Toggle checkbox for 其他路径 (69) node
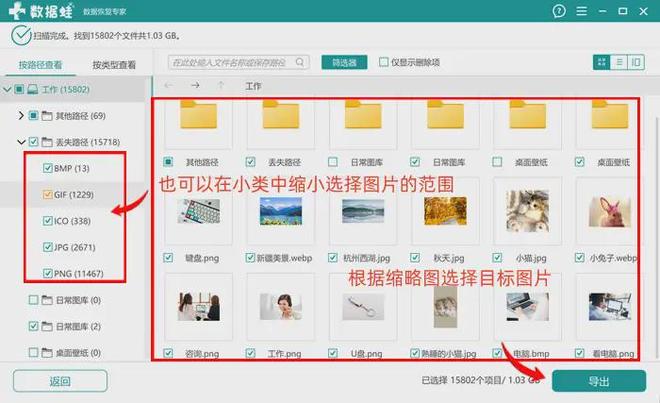Screen dimensions: 660x403 click(x=33, y=115)
